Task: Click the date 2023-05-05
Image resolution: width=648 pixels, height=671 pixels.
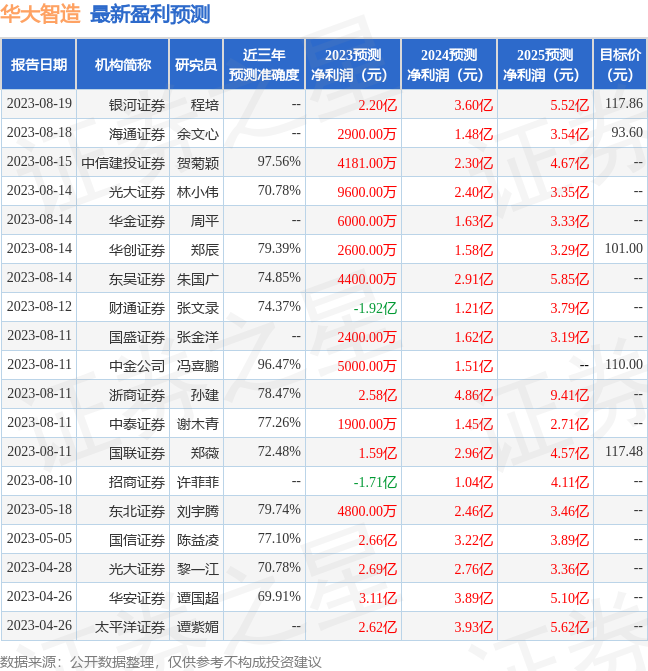Action: [x=39, y=539]
